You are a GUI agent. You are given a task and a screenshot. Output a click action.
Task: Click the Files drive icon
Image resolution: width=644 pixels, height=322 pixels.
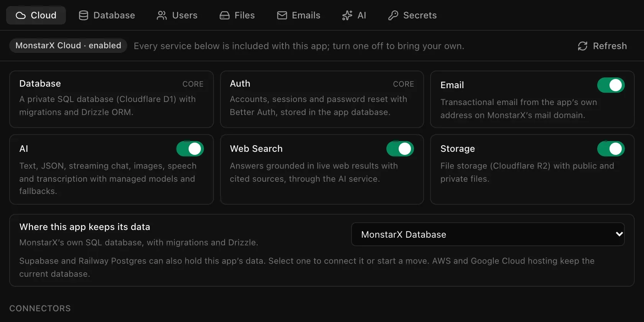(225, 15)
